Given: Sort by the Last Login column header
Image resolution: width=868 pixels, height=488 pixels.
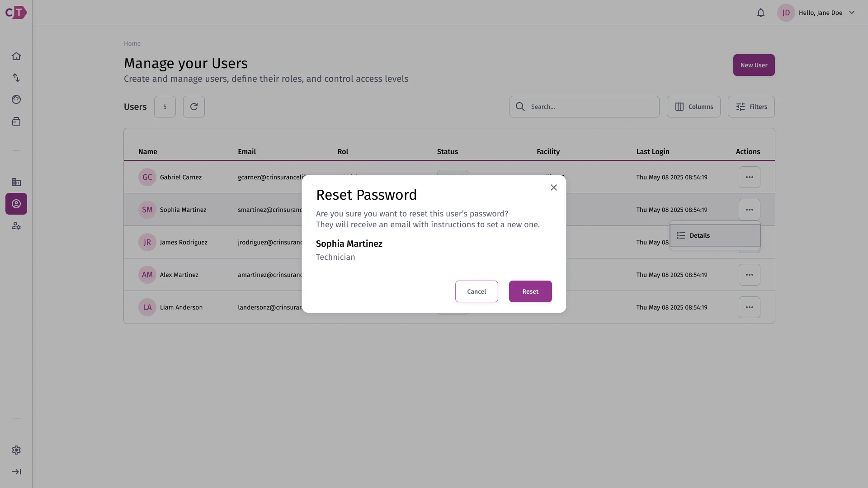Looking at the screenshot, I should (653, 152).
